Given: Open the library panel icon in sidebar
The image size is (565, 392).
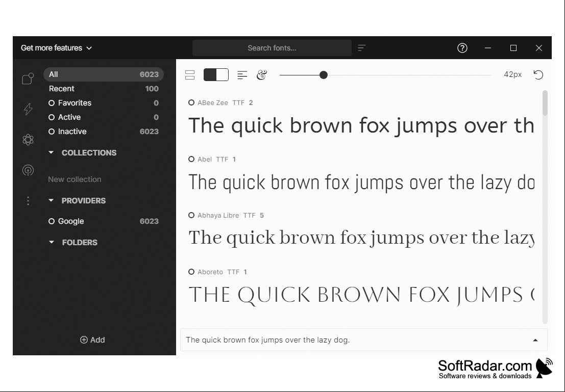Looking at the screenshot, I should (x=28, y=78).
